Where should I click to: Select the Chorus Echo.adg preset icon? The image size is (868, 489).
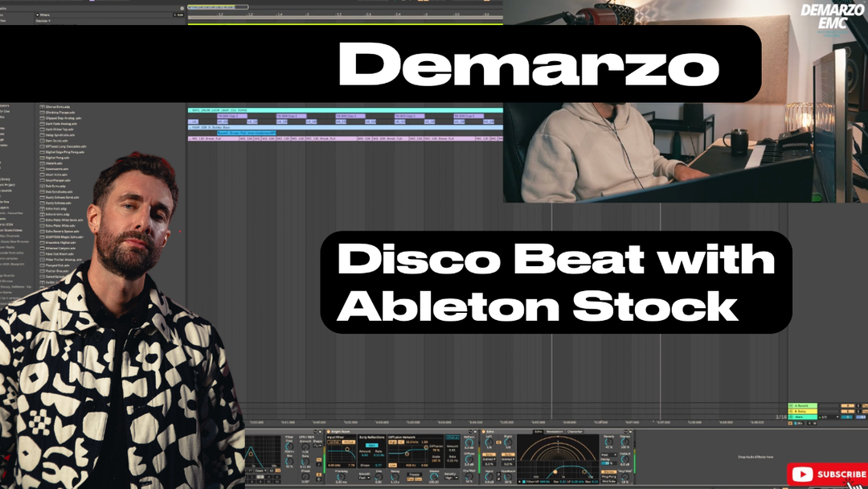[43, 105]
